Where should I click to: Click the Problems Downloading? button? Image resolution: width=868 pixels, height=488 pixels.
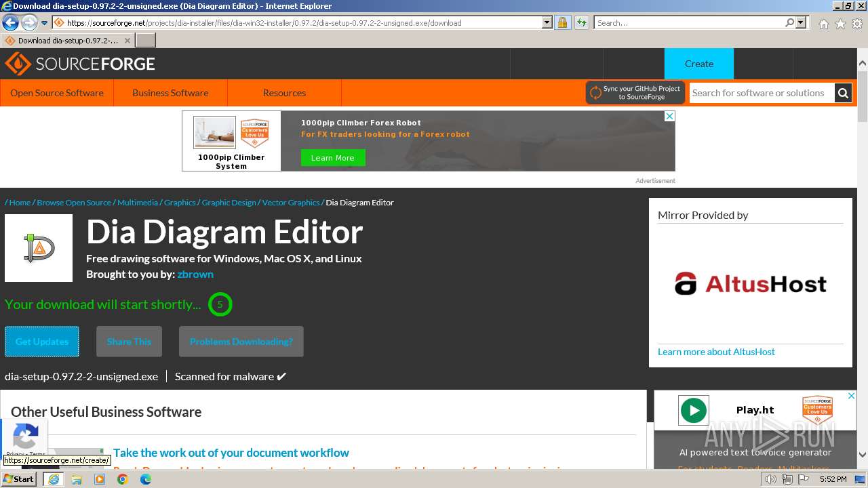point(241,342)
